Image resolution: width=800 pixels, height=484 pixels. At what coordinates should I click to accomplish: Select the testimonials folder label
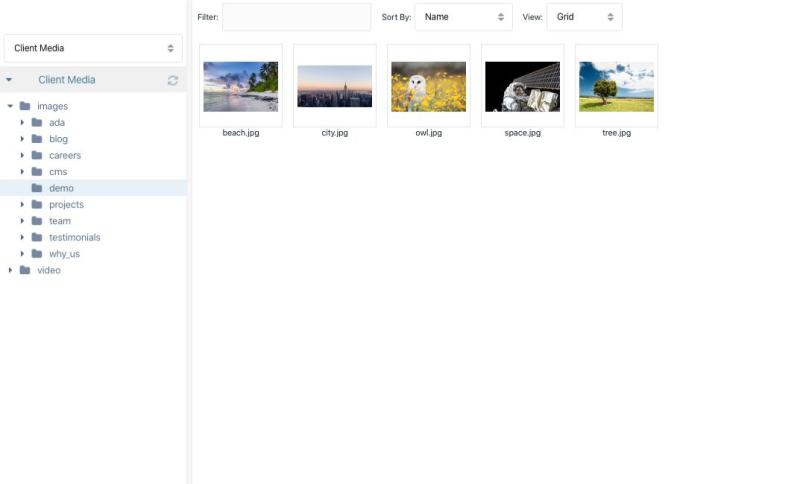point(74,237)
